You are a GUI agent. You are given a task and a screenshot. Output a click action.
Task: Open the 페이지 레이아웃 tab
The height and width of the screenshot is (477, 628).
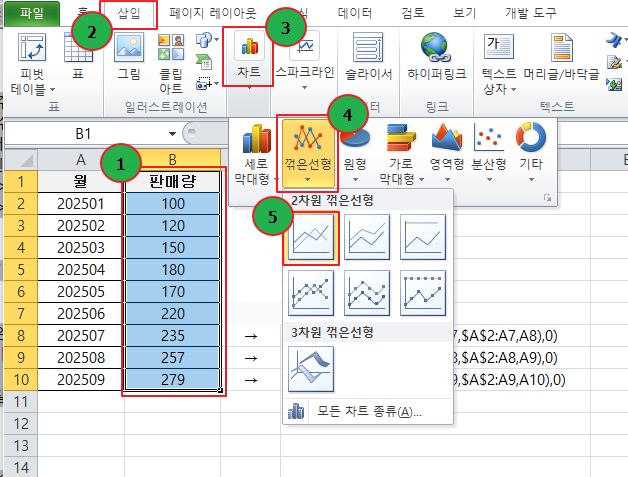click(213, 13)
